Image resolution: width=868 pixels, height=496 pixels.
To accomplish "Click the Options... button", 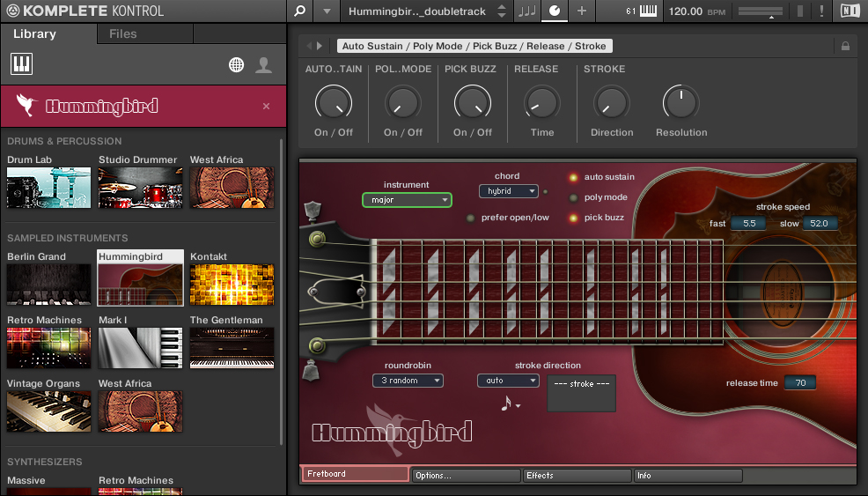I will point(466,476).
